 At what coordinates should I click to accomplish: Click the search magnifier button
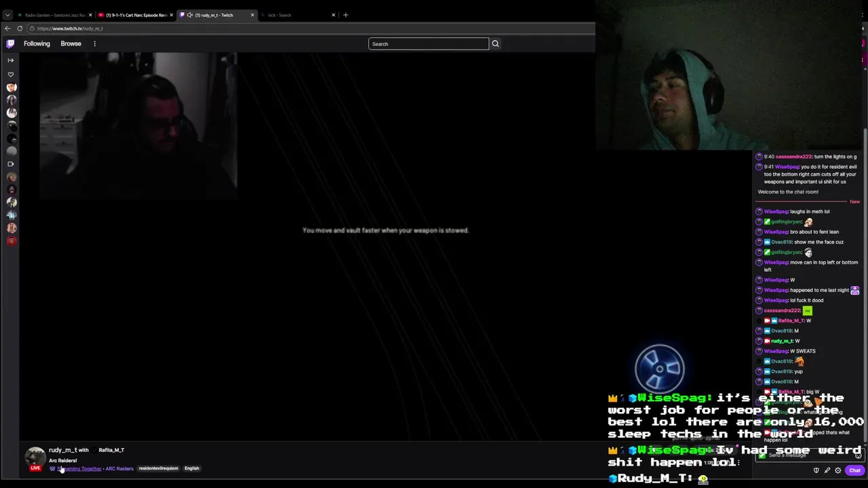495,43
